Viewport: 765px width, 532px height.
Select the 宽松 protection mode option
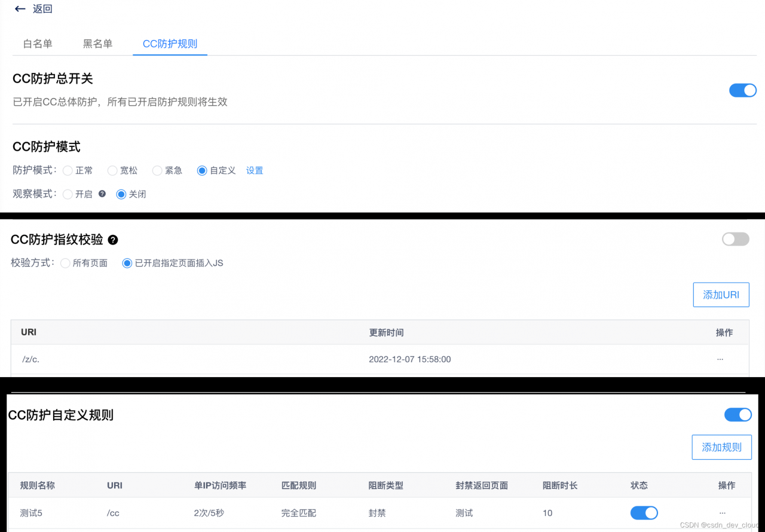click(112, 170)
